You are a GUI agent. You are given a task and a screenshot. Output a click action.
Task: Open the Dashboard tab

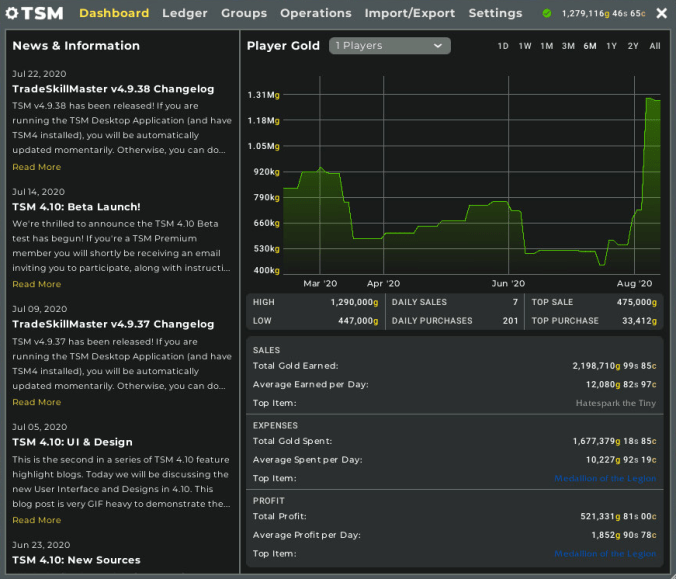tap(114, 13)
